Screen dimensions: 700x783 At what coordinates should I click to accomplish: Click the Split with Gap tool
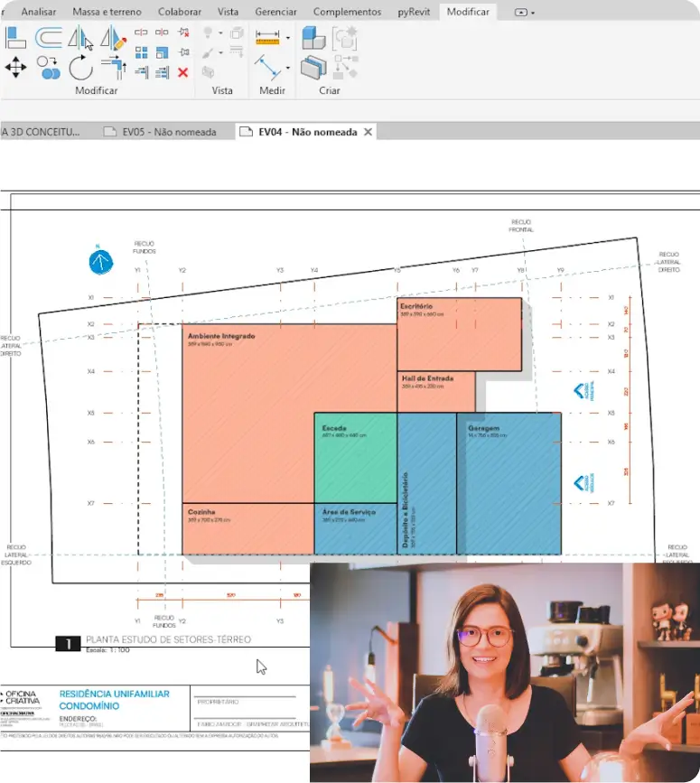(162, 32)
